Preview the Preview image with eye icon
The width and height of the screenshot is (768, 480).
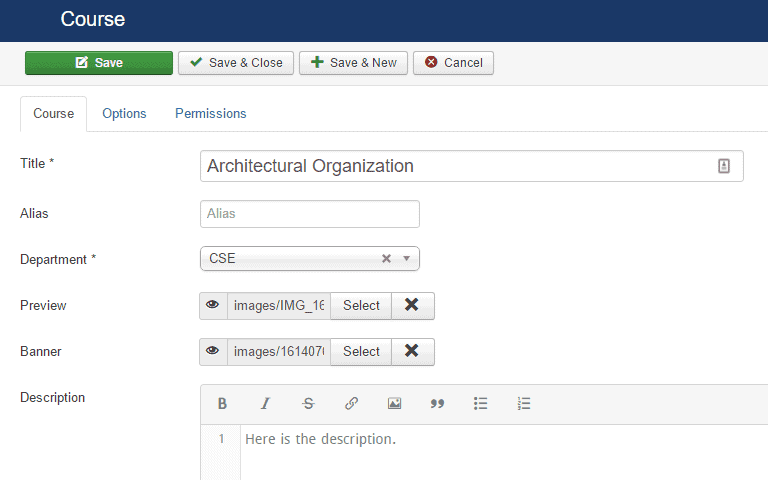[x=213, y=306]
